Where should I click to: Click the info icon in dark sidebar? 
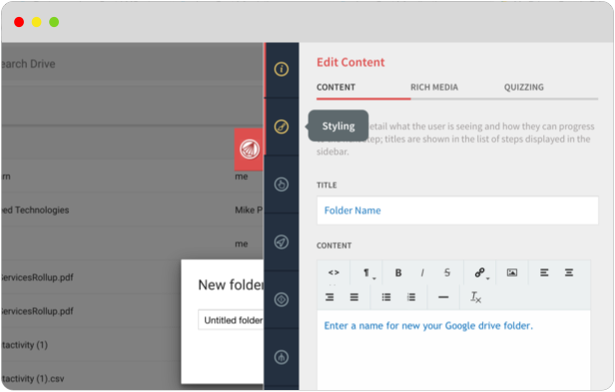click(281, 69)
